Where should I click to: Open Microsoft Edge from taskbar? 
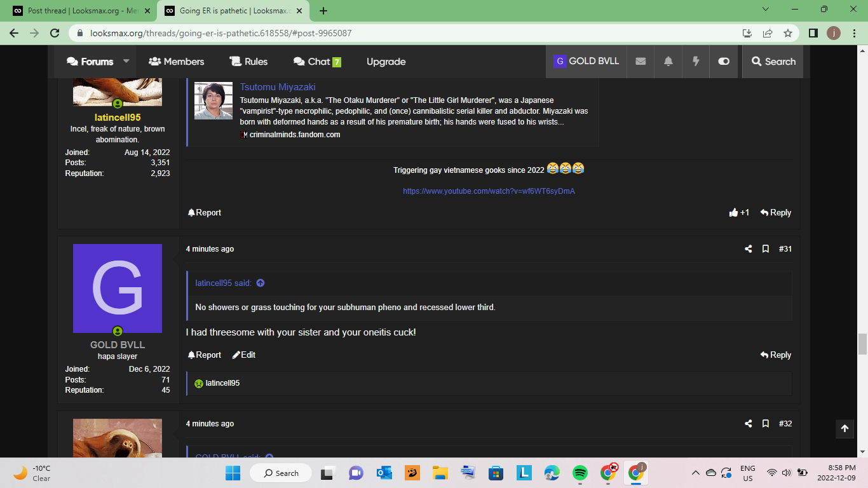tap(552, 473)
